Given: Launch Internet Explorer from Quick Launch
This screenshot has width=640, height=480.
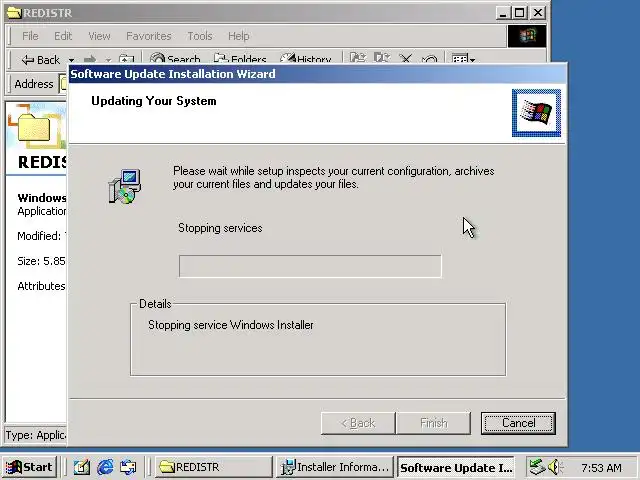Looking at the screenshot, I should pyautogui.click(x=105, y=467).
